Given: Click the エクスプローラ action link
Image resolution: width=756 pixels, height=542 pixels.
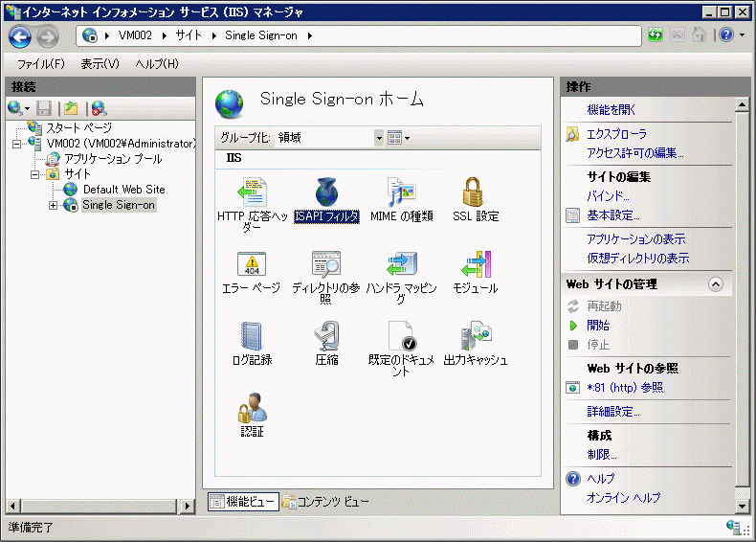Looking at the screenshot, I should (616, 134).
